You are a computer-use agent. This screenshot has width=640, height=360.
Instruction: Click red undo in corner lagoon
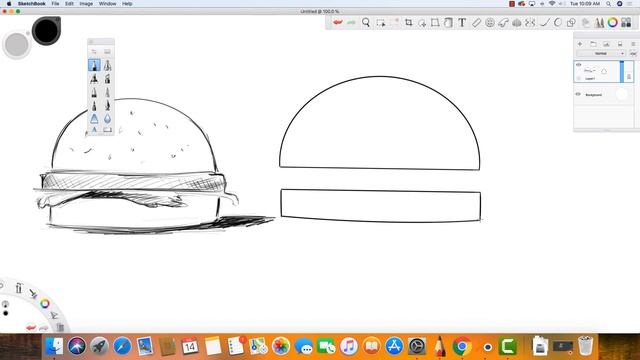(x=31, y=327)
